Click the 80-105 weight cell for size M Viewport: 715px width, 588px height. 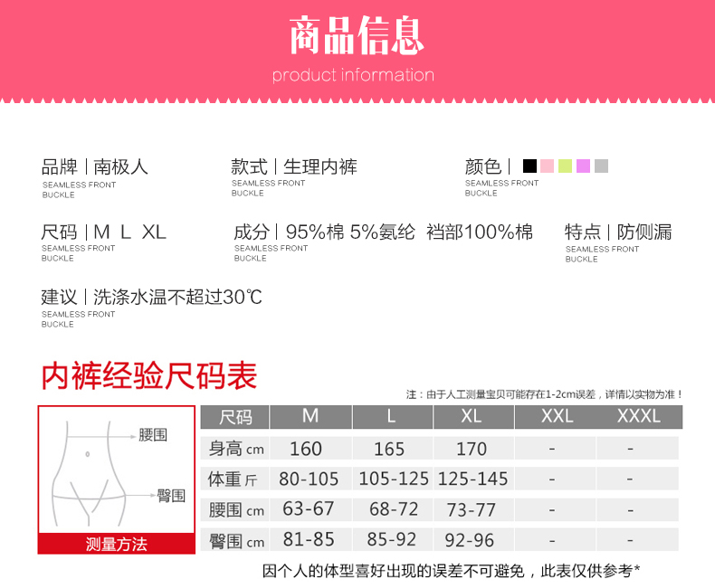pyautogui.click(x=308, y=479)
